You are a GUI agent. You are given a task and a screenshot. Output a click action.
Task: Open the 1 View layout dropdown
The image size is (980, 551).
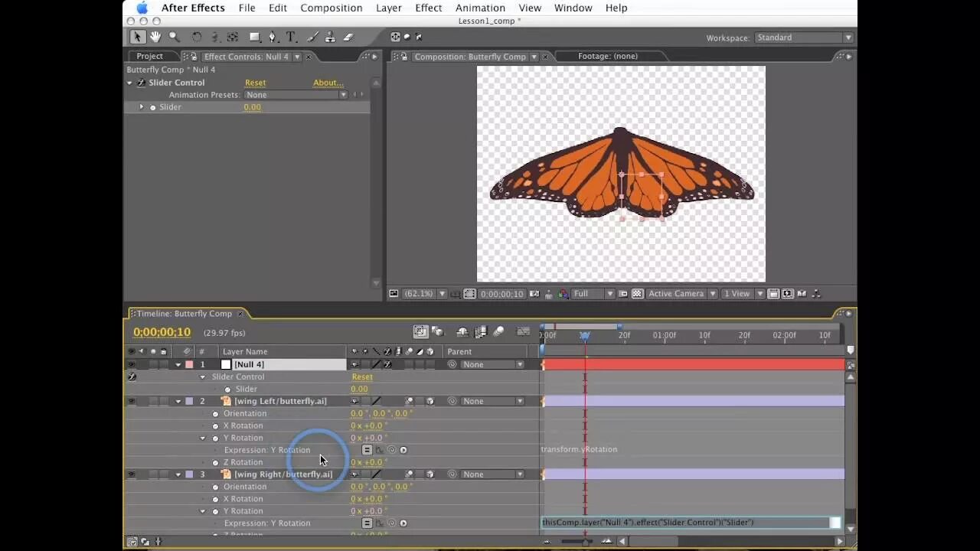[x=743, y=294]
